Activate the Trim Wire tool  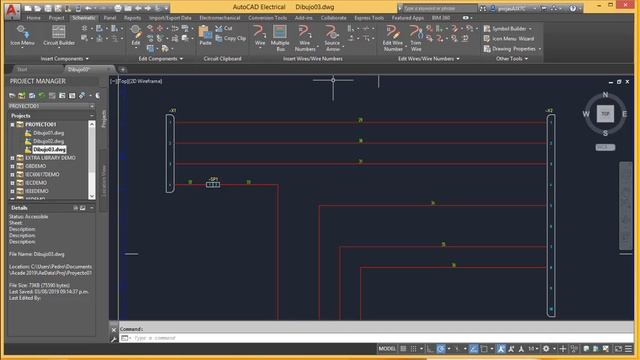[x=416, y=38]
